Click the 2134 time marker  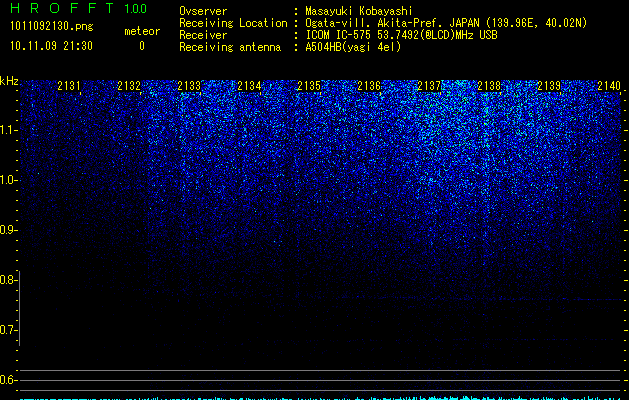(249, 85)
